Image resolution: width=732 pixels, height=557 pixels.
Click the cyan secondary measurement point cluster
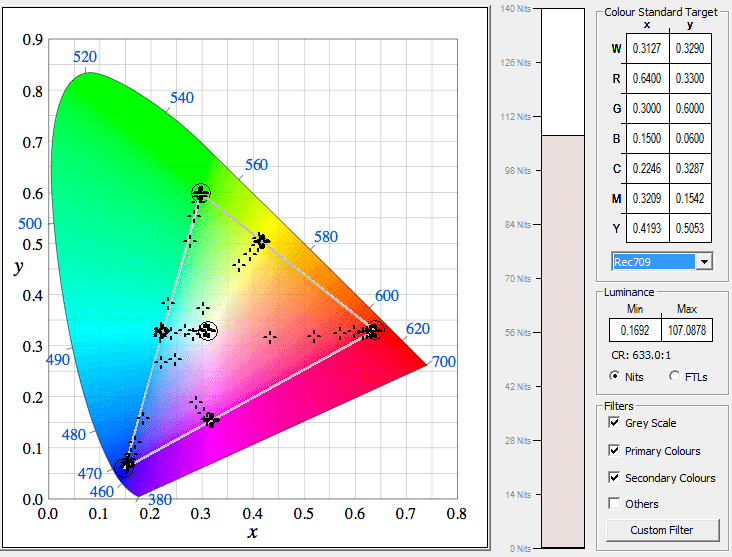pyautogui.click(x=162, y=331)
